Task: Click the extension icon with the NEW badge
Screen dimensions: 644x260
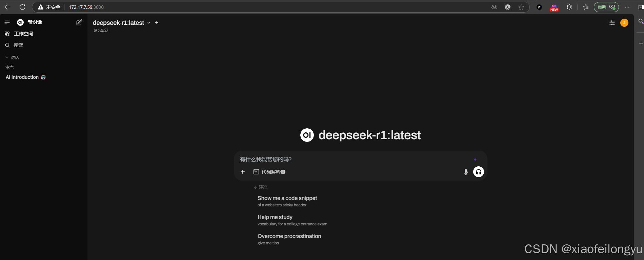Action: 554,7
